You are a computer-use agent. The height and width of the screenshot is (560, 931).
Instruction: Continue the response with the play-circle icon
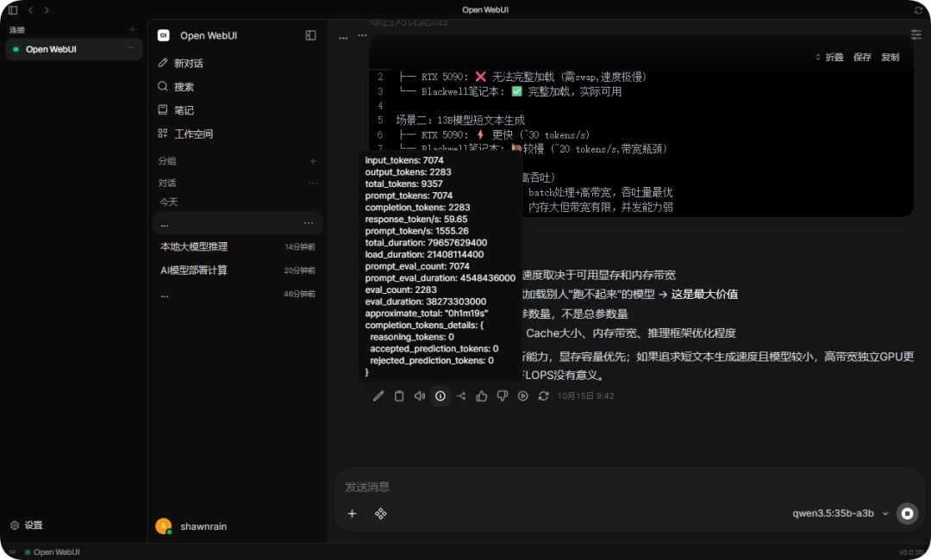pyautogui.click(x=522, y=396)
